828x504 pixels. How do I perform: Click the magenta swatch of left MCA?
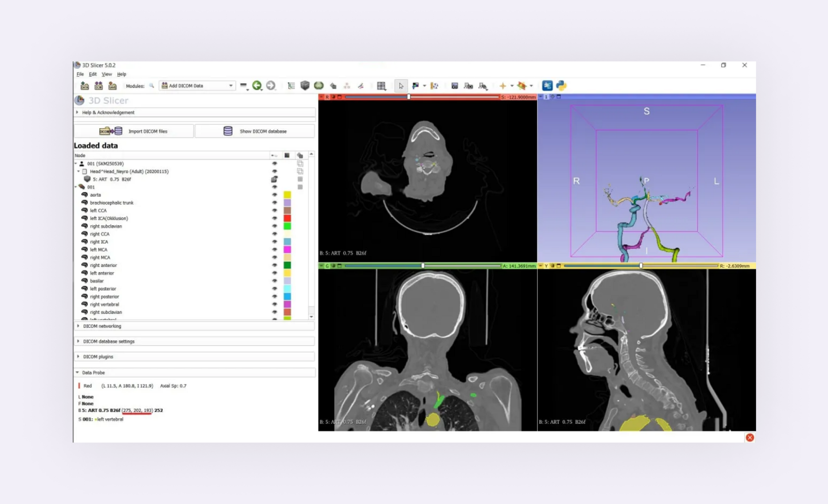coord(287,250)
